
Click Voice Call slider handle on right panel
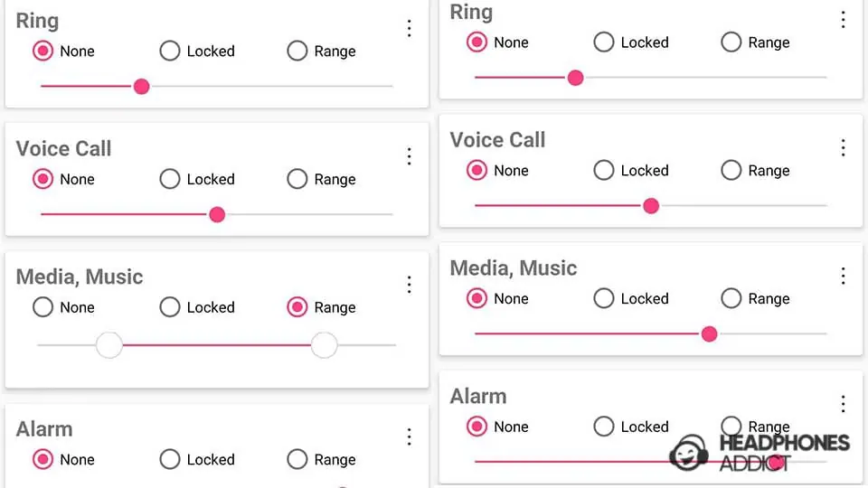pyautogui.click(x=651, y=206)
